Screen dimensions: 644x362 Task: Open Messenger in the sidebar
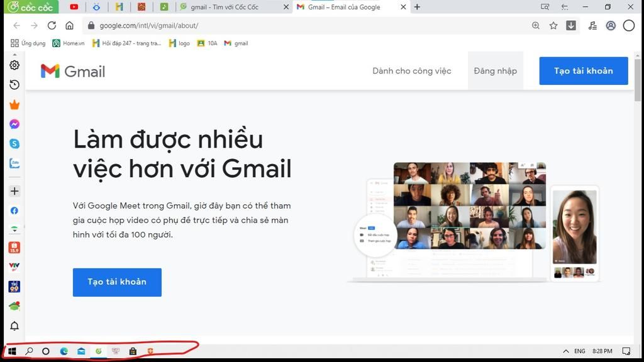click(14, 124)
